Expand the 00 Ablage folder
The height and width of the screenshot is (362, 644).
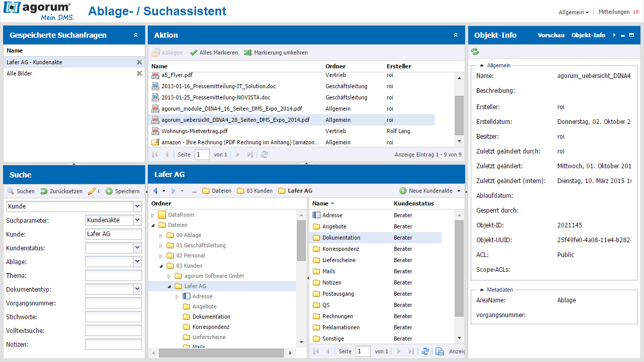click(x=160, y=236)
